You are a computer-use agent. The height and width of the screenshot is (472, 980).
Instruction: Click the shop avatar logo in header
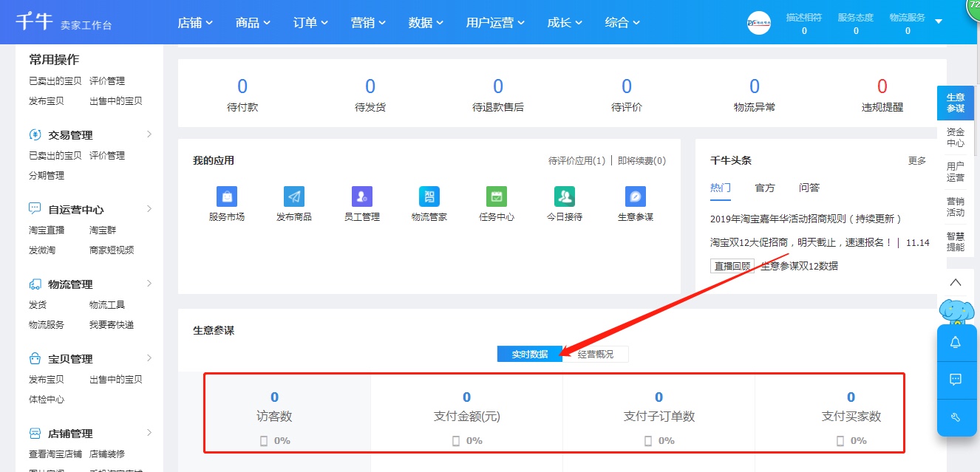click(759, 23)
